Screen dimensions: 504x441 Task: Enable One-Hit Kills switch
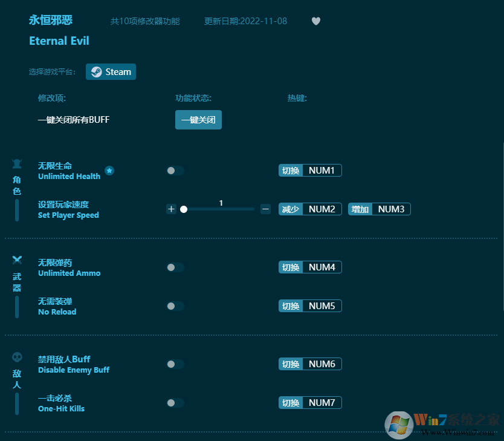pyautogui.click(x=175, y=403)
